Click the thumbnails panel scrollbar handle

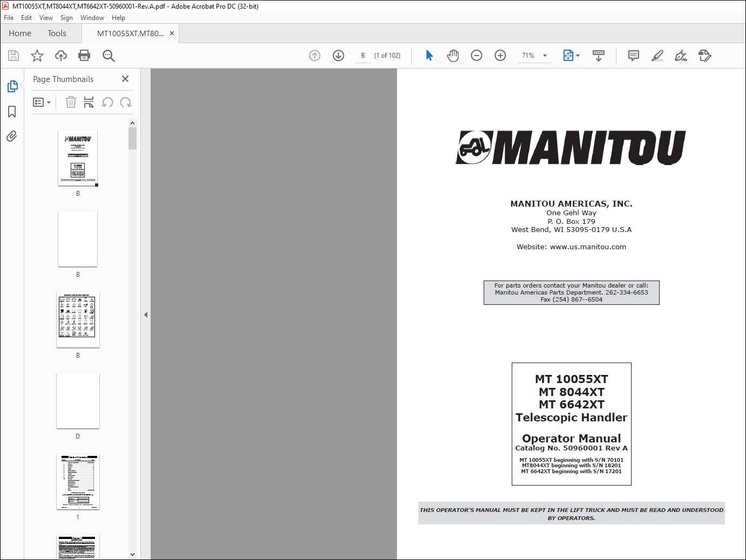coord(132,138)
